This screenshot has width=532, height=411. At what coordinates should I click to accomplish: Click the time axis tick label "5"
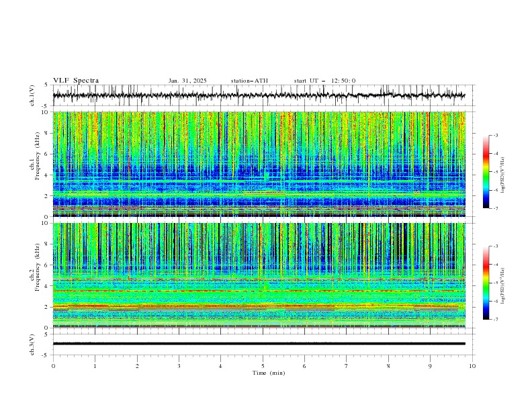click(x=263, y=366)
